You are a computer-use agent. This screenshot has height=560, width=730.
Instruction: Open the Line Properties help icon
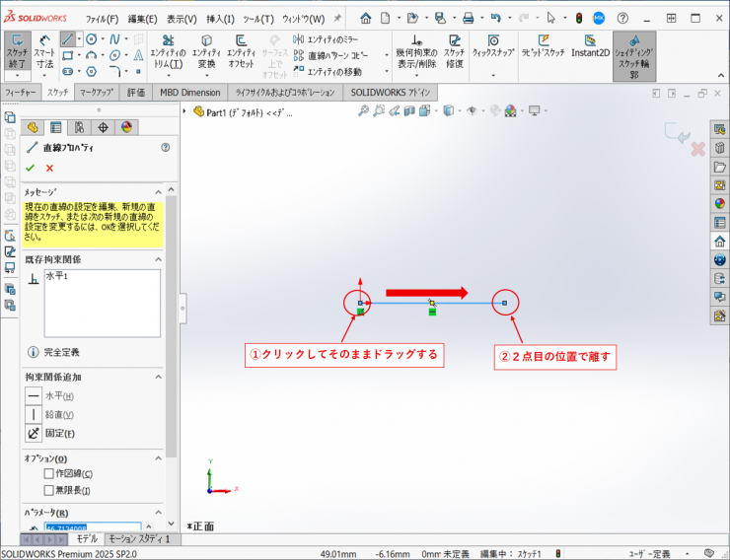click(x=166, y=148)
